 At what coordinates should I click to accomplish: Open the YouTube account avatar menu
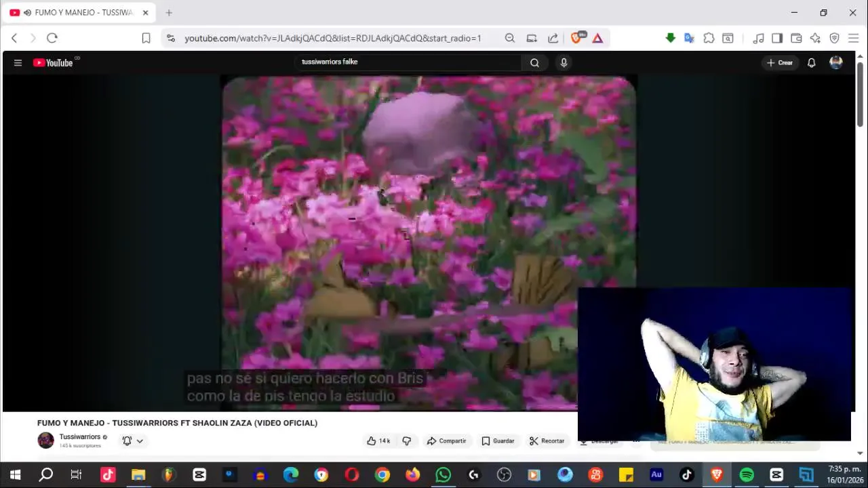point(836,62)
